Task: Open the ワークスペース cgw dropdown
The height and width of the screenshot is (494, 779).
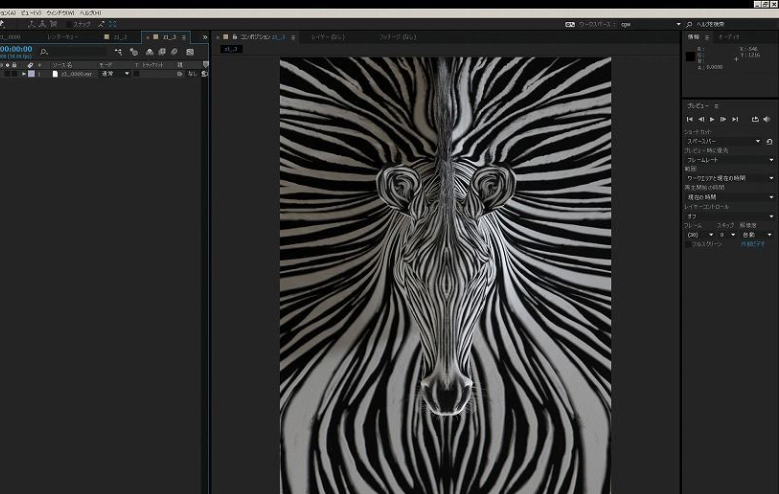Action: [650, 24]
